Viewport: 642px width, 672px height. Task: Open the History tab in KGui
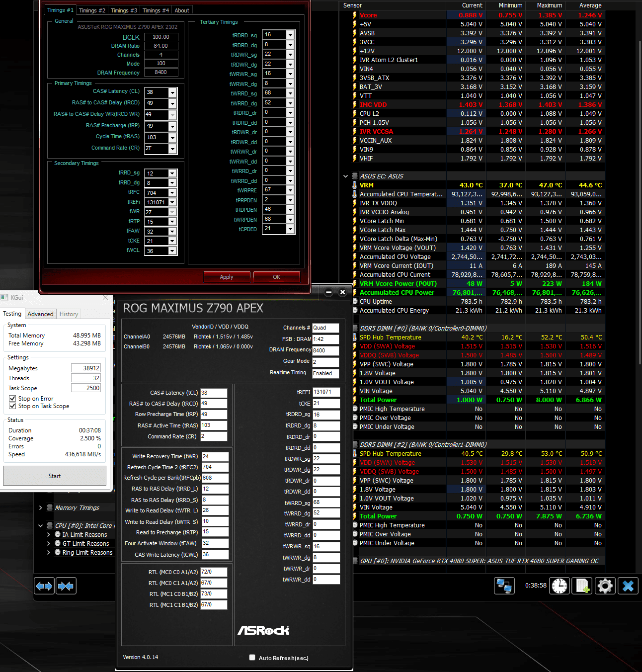point(69,314)
